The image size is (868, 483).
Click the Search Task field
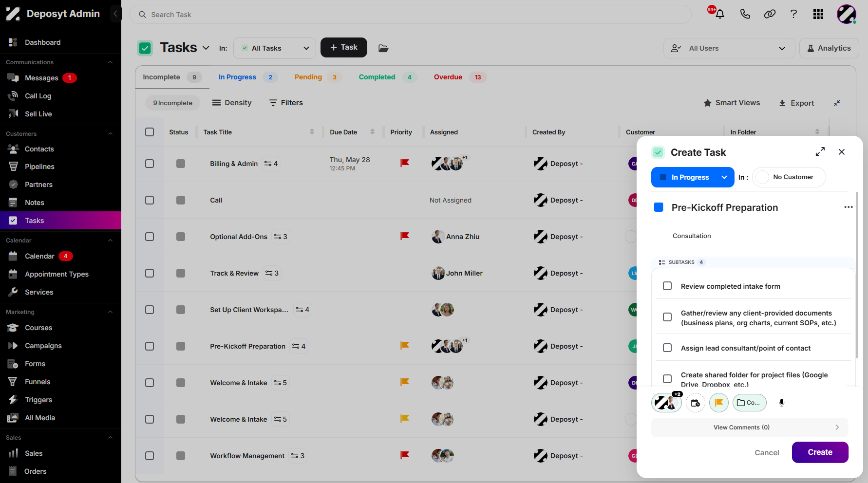[410, 15]
